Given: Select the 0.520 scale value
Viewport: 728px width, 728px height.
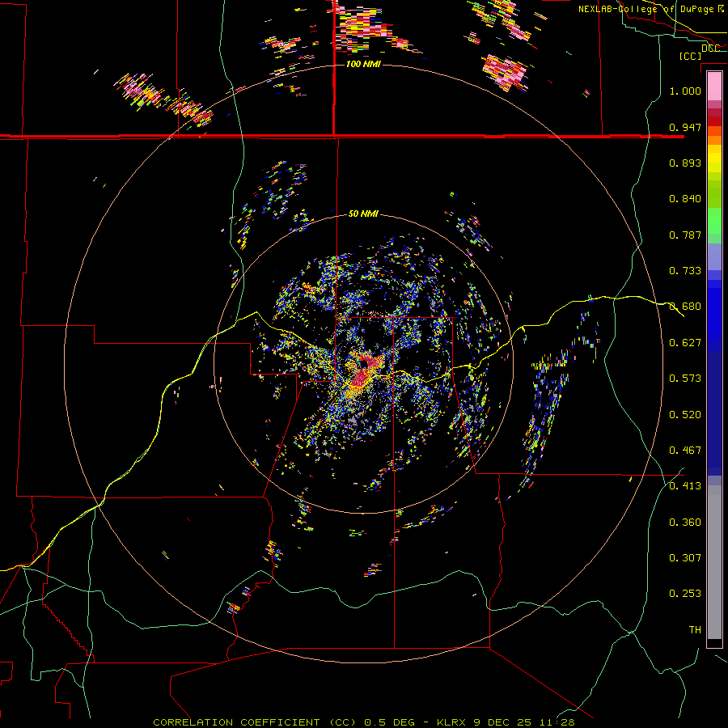Looking at the screenshot, I should pyautogui.click(x=685, y=415).
